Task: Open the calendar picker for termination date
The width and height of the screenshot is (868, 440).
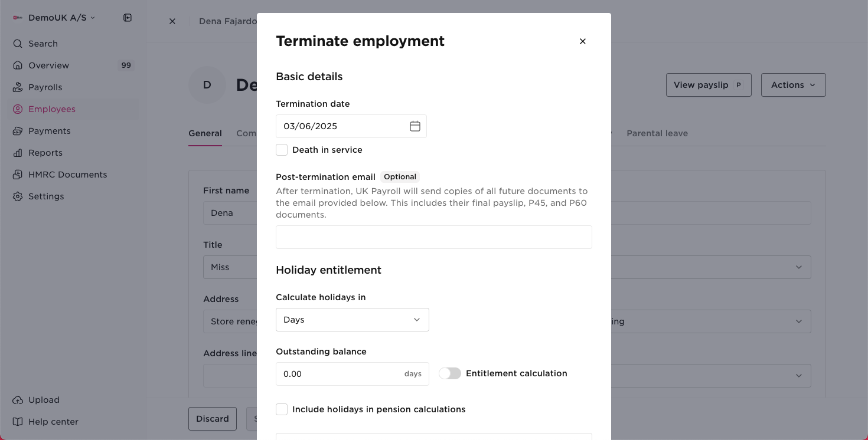Action: (x=415, y=126)
